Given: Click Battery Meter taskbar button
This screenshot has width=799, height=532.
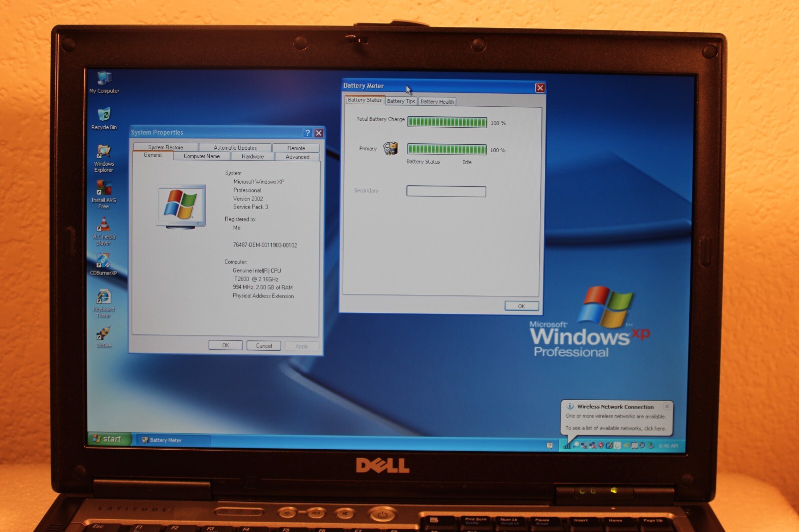Looking at the screenshot, I should coord(173,440).
